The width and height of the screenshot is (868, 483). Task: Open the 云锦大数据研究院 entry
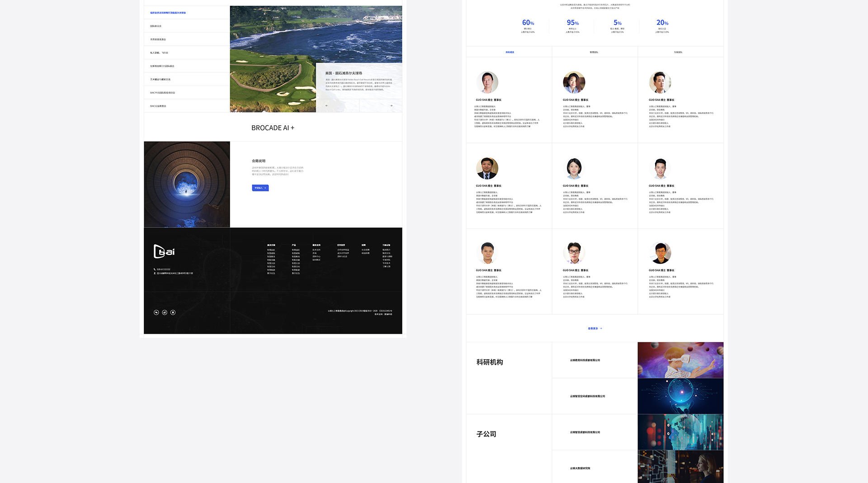click(580, 469)
